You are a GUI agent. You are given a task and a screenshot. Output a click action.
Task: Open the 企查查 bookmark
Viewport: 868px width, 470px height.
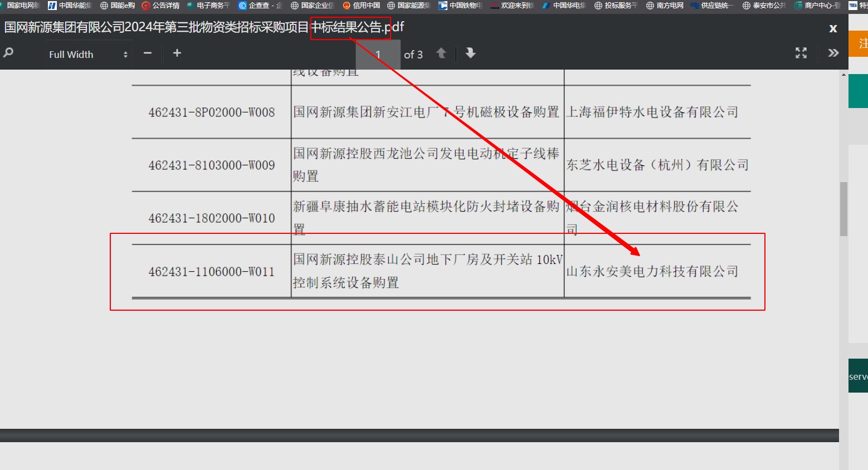click(260, 6)
